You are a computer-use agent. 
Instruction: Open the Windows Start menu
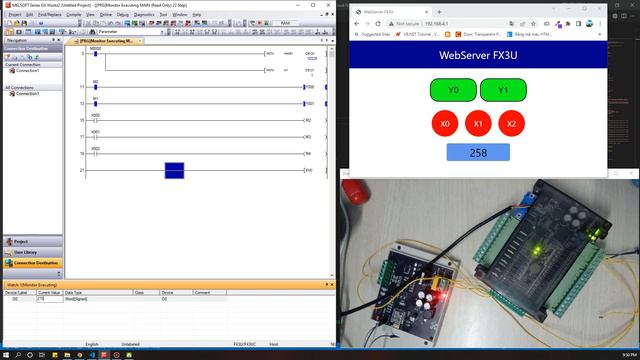point(6,355)
